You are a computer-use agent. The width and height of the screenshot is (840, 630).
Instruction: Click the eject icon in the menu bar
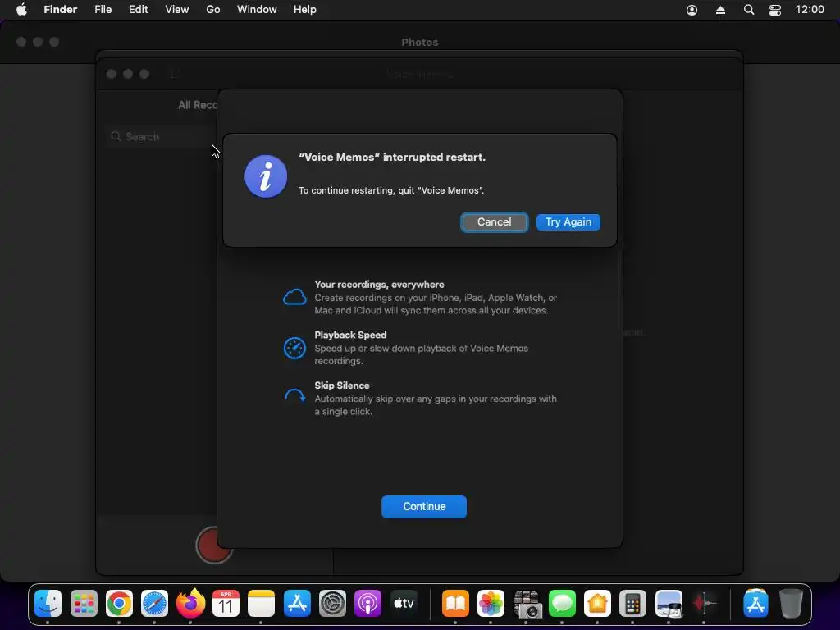click(720, 10)
